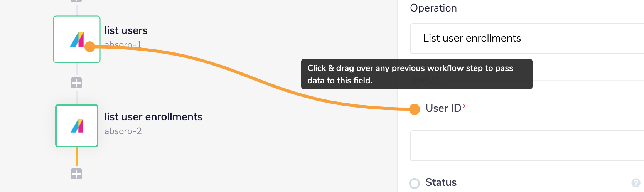Click the "list user enrollments" step title
Image resolution: width=644 pixels, height=192 pixels.
[153, 117]
